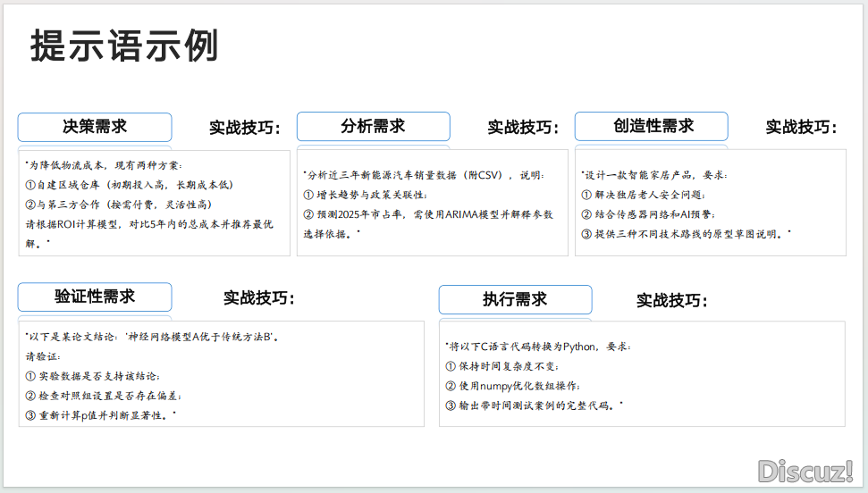The image size is (868, 493).
Task: Click the 提示语示例 slide title
Action: [124, 46]
